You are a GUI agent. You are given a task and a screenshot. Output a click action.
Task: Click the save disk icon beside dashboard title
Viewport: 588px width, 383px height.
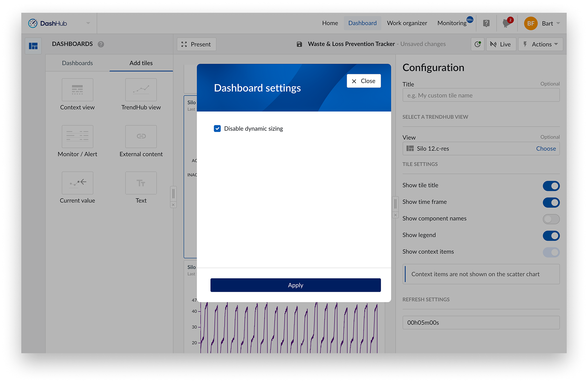[x=299, y=44]
